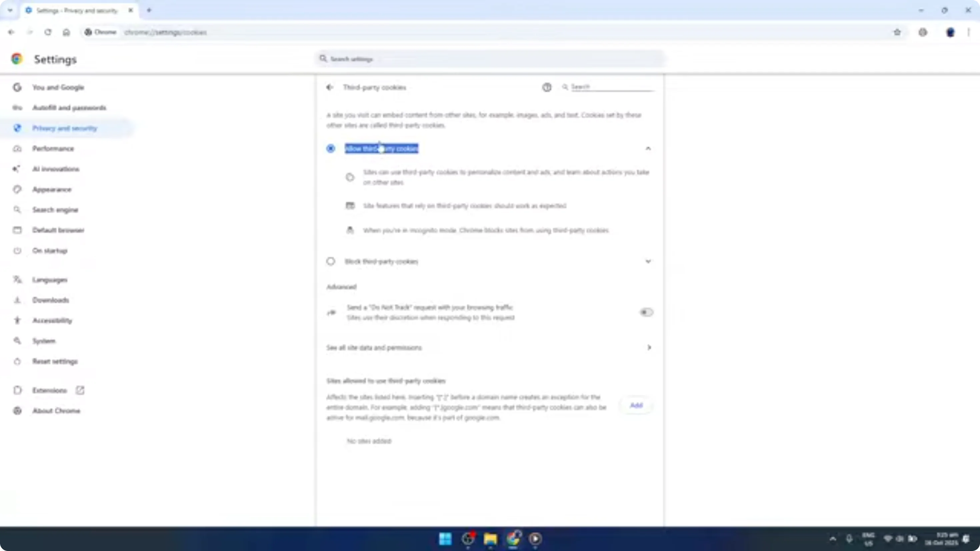Go back using the Third-party cookies back arrow
980x551 pixels.
click(330, 87)
